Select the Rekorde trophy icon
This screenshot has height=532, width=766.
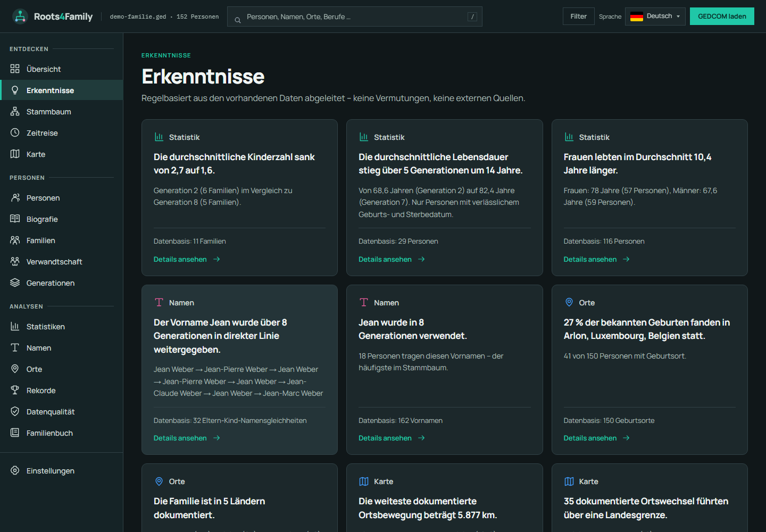tap(15, 390)
